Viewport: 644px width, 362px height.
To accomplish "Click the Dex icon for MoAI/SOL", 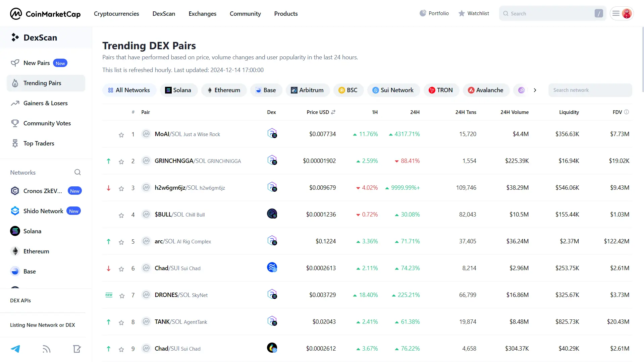I will (x=272, y=133).
